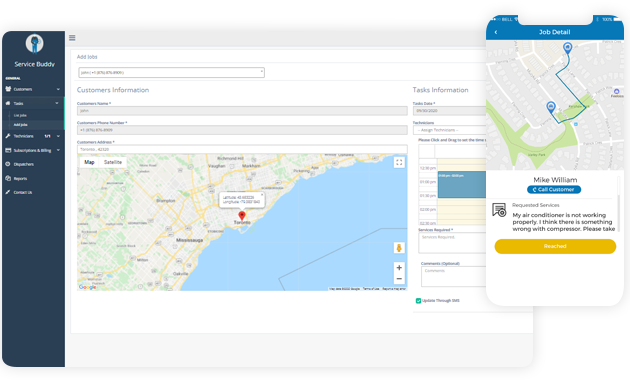This screenshot has height=384, width=630.
Task: Close the latitude longitude popup
Action: [262, 195]
